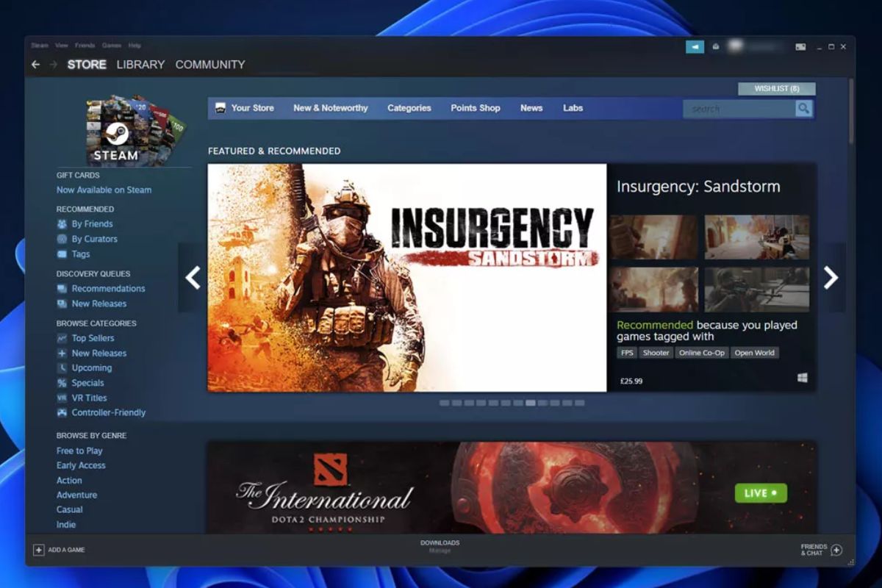Click the Tags icon in Recommended section
The image size is (882, 588).
click(x=62, y=254)
